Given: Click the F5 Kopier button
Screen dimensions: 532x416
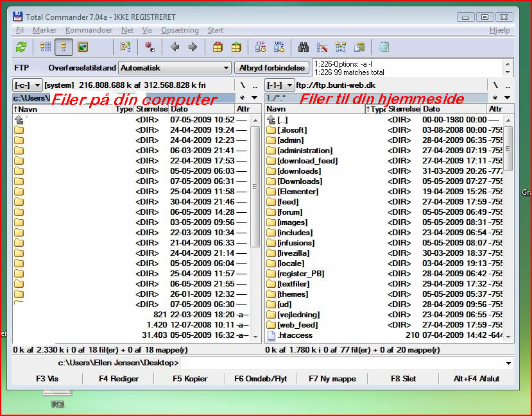Looking at the screenshot, I should point(190,378).
